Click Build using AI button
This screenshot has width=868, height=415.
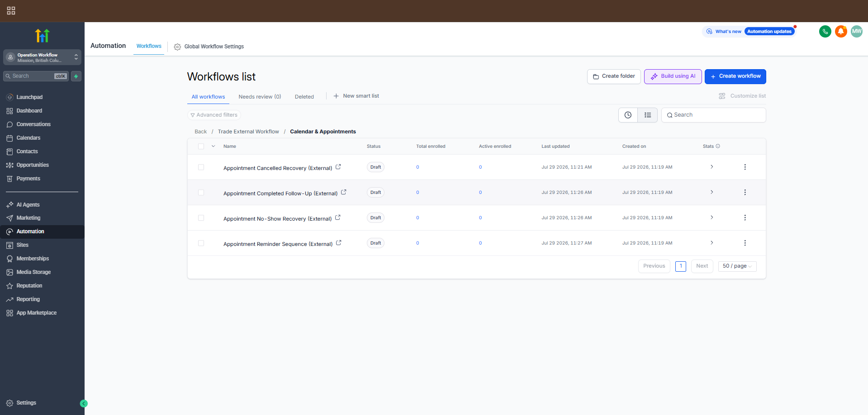[673, 76]
